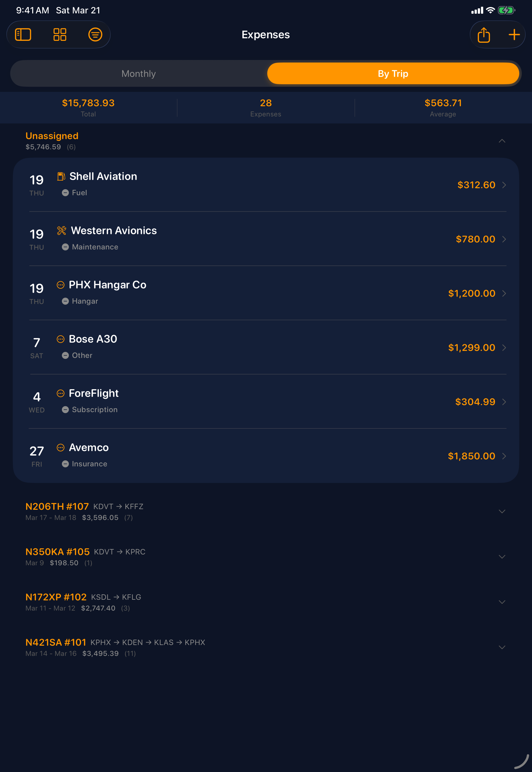Tap the category icon beside PHX Hangar Co

[x=61, y=285]
